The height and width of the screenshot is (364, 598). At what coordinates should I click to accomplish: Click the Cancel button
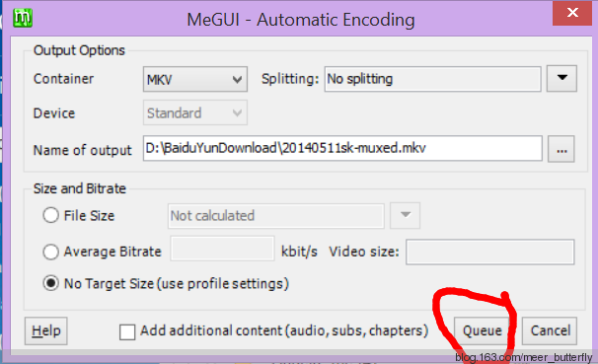point(550,330)
